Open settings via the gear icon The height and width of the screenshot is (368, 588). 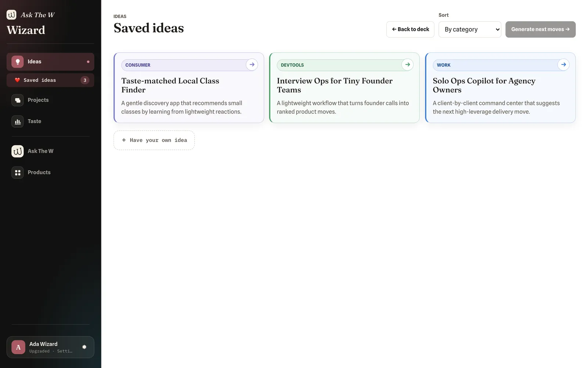84,347
